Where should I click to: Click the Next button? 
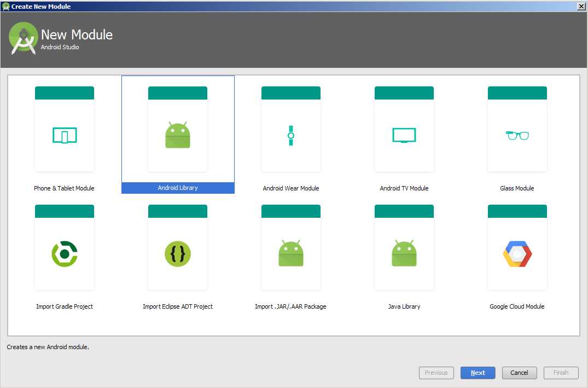[478, 373]
